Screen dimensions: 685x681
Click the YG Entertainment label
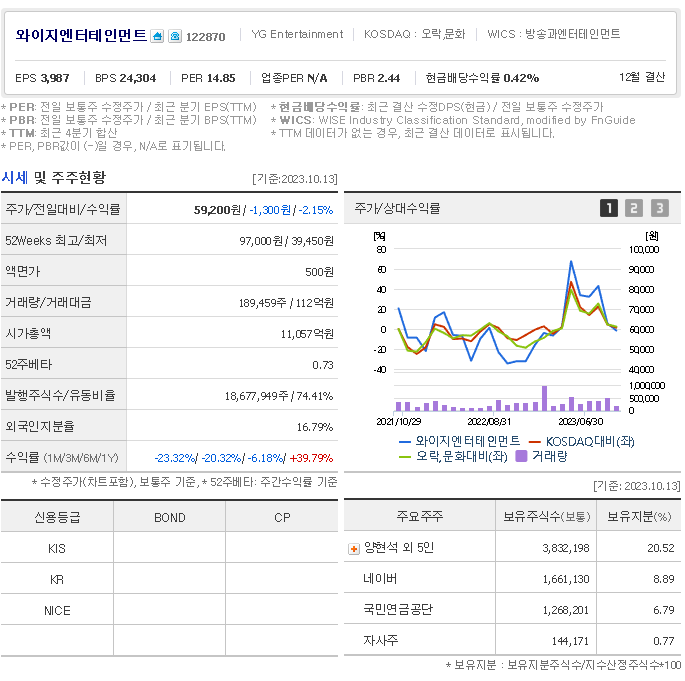pos(297,34)
